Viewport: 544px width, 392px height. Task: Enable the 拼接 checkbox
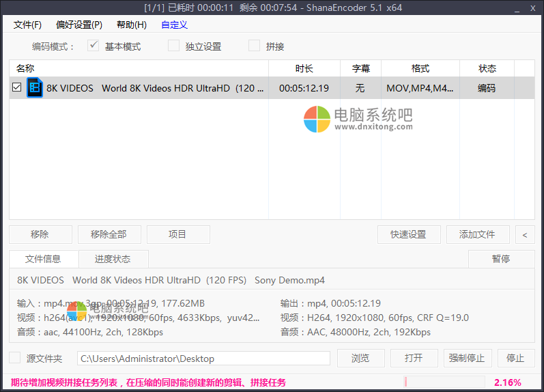[x=254, y=46]
